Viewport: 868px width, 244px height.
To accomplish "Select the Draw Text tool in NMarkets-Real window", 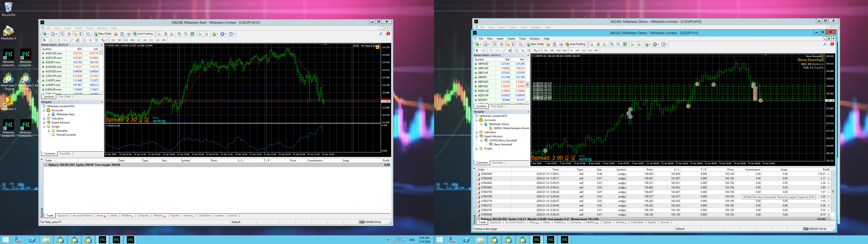I will tap(90, 40).
